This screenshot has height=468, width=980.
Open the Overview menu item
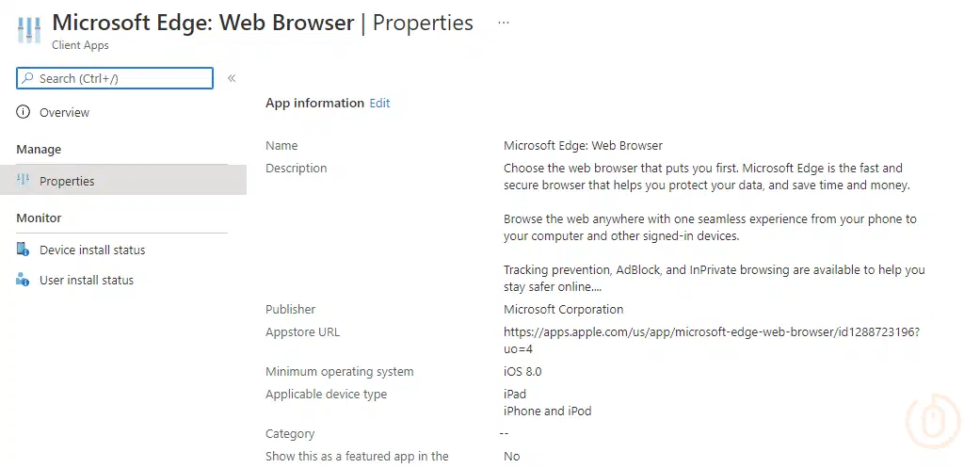pyautogui.click(x=64, y=113)
